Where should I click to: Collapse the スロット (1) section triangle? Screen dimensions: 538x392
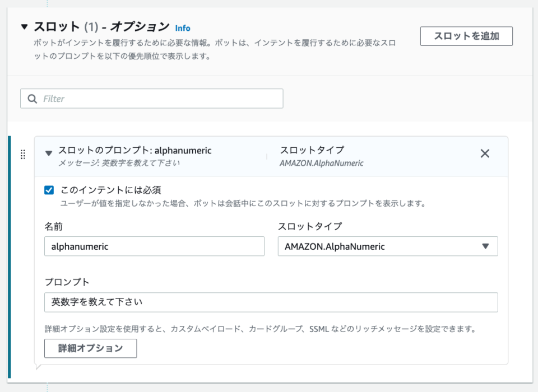pos(24,26)
